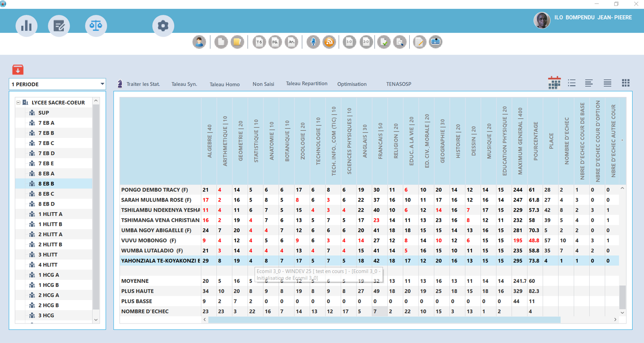The width and height of the screenshot is (644, 343).
Task: Click the 2-D toolbar icon
Action: (x=366, y=42)
